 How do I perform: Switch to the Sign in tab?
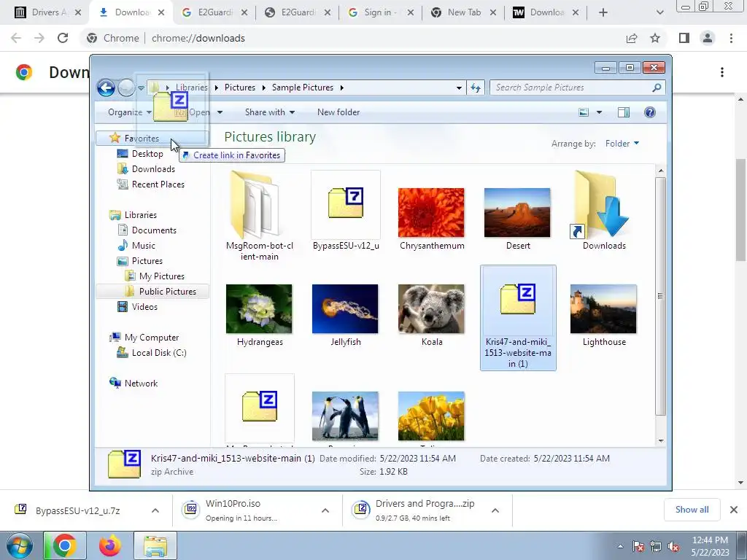tap(379, 12)
